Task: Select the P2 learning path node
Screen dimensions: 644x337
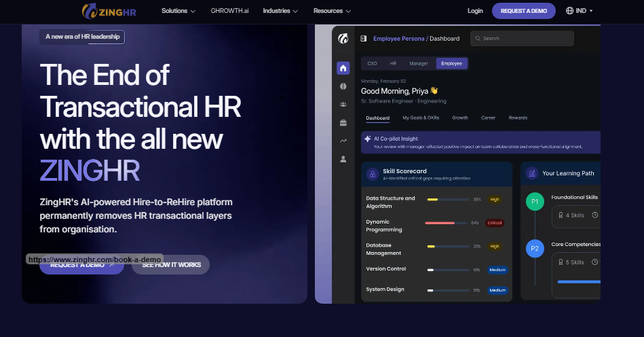Action: (535, 249)
